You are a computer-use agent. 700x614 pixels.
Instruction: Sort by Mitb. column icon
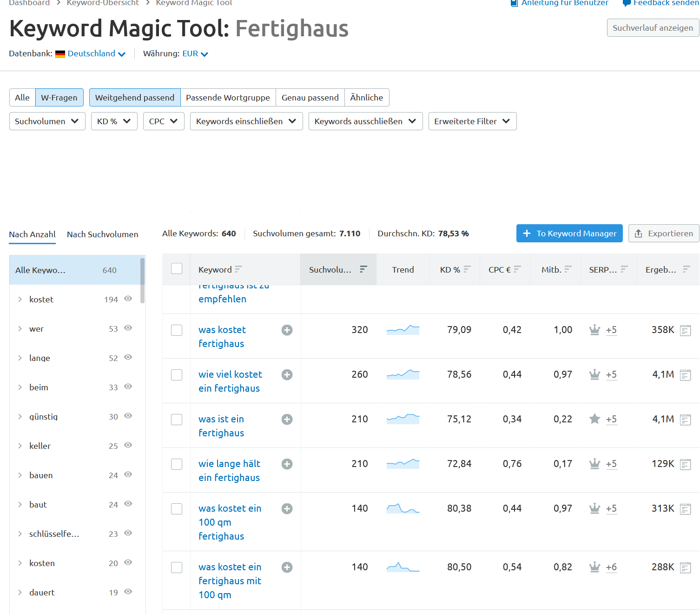(568, 269)
